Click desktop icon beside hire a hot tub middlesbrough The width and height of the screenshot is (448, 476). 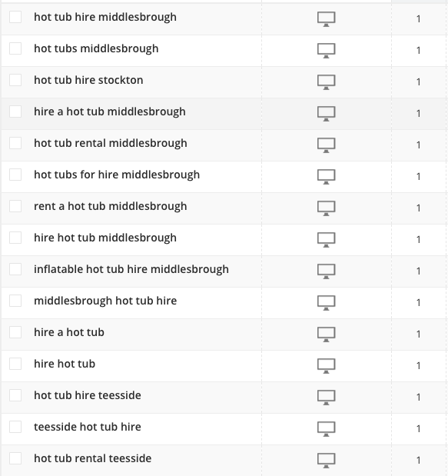click(x=326, y=114)
